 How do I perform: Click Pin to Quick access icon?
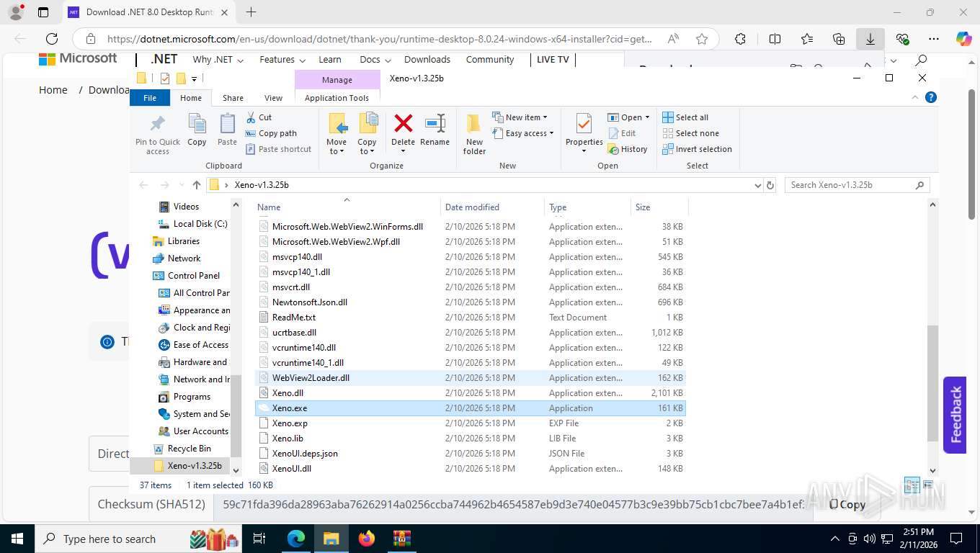[158, 134]
